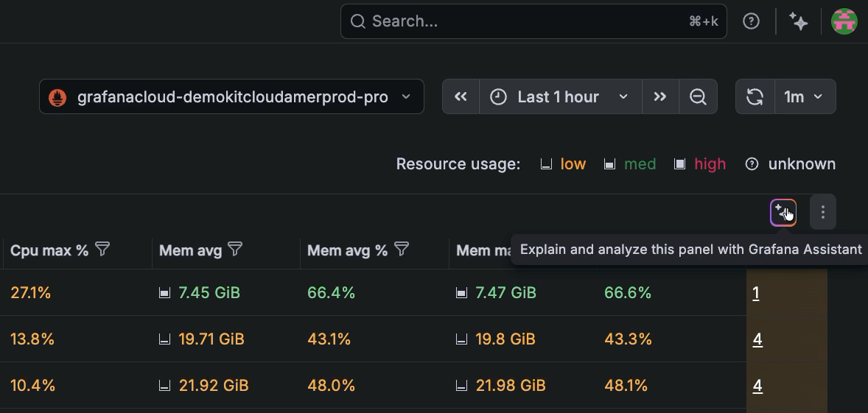The image size is (868, 413).
Task: Click the high resource usage legend swatch
Action: (679, 164)
